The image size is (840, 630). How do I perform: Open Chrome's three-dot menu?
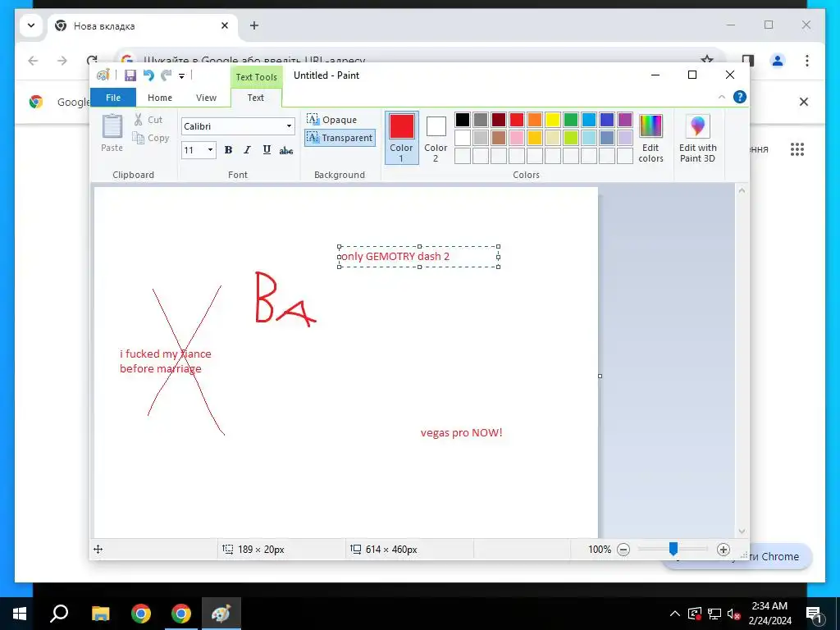pyautogui.click(x=807, y=61)
